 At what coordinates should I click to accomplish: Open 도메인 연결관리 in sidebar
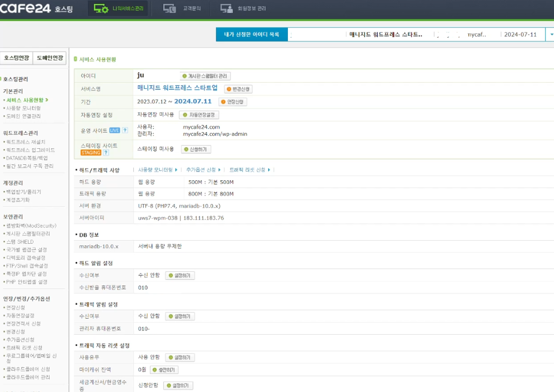point(23,116)
